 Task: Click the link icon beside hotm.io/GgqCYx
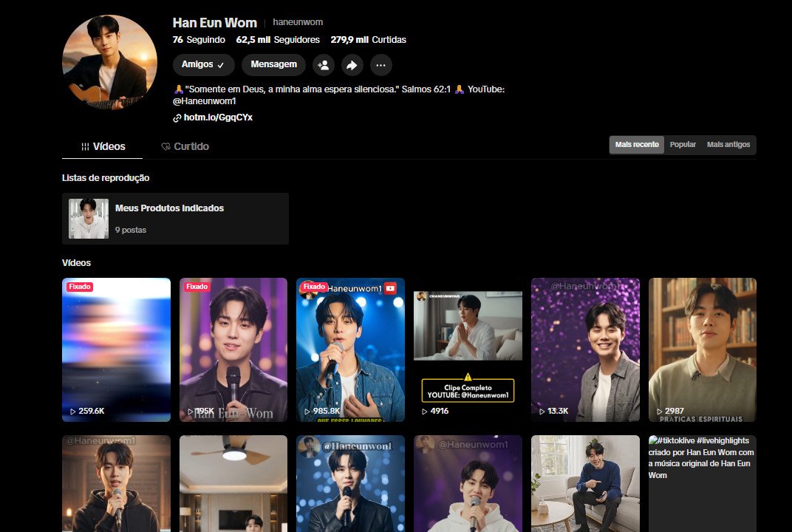pyautogui.click(x=177, y=117)
